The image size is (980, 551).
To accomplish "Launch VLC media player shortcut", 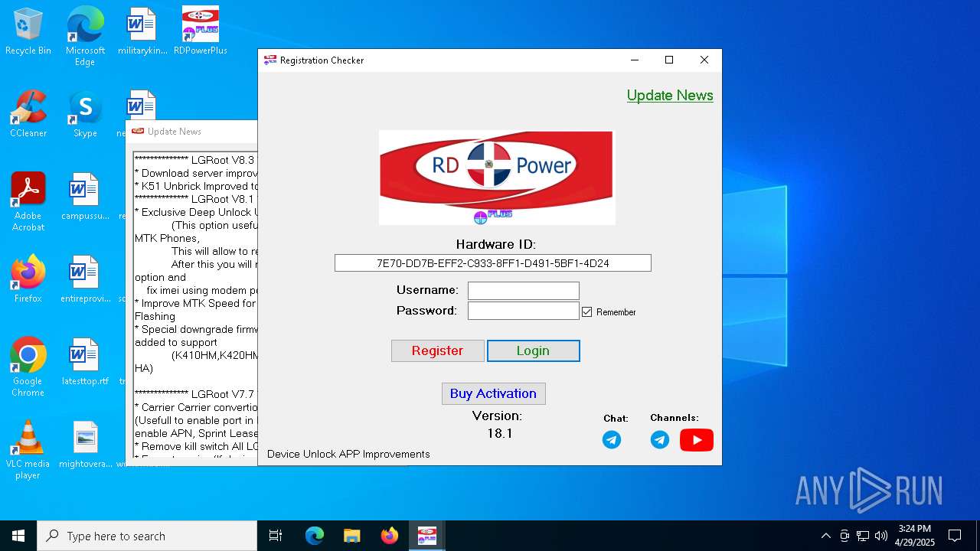I will tap(28, 449).
